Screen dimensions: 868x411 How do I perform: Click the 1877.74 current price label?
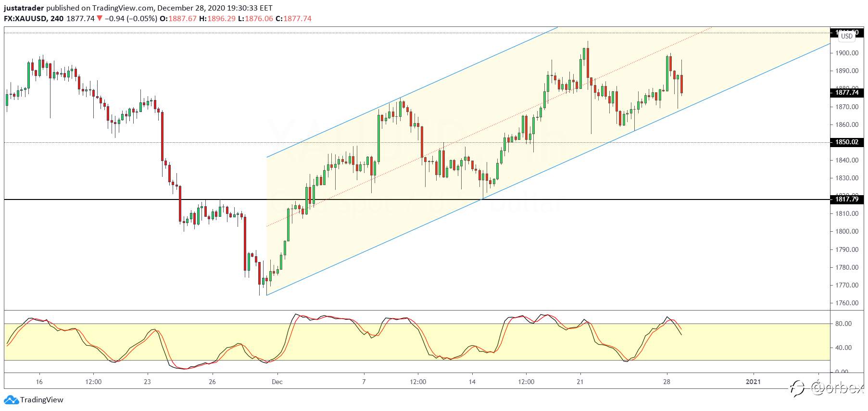coord(847,92)
